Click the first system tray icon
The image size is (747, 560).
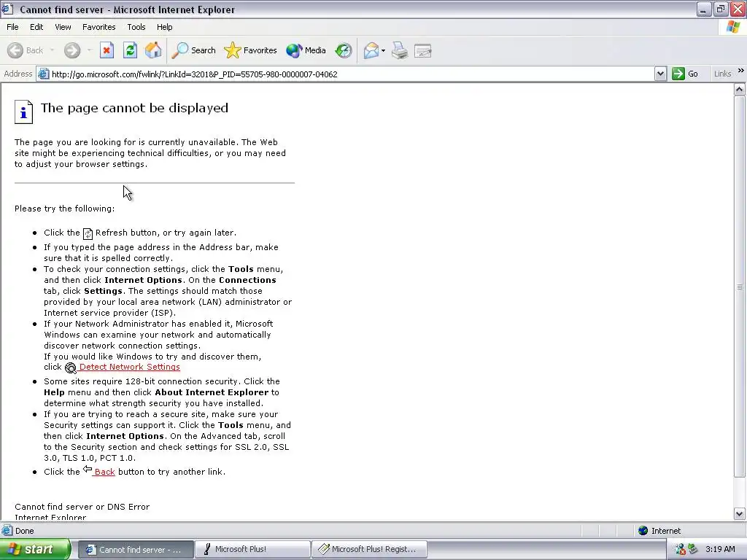pyautogui.click(x=680, y=549)
